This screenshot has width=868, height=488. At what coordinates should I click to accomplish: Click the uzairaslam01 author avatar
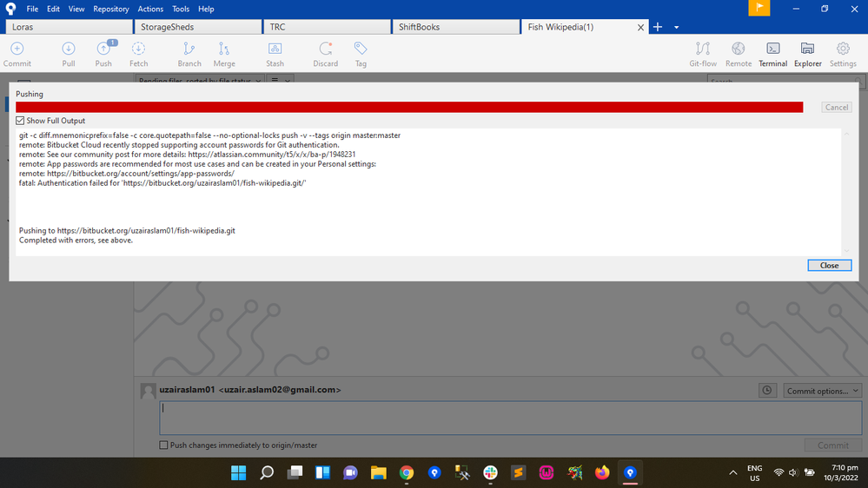click(x=148, y=391)
